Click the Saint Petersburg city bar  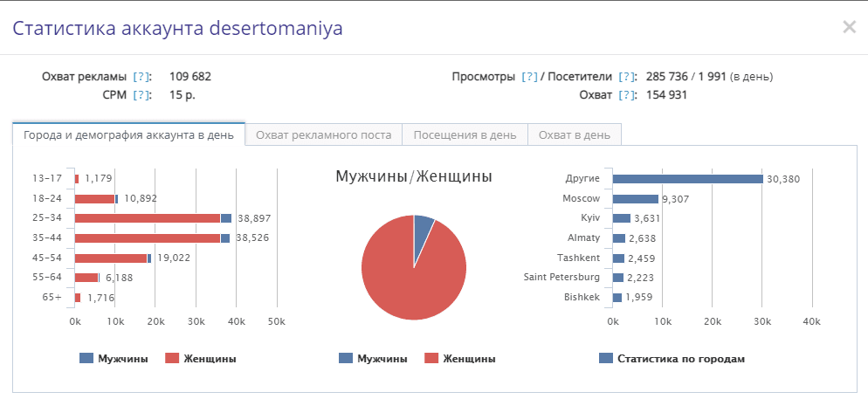coord(617,278)
